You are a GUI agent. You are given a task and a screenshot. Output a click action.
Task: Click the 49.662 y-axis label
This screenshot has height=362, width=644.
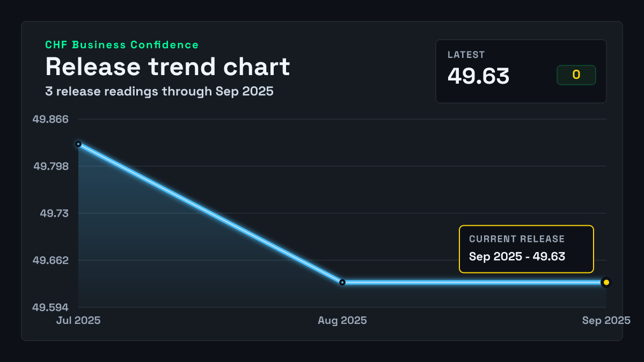pos(50,261)
